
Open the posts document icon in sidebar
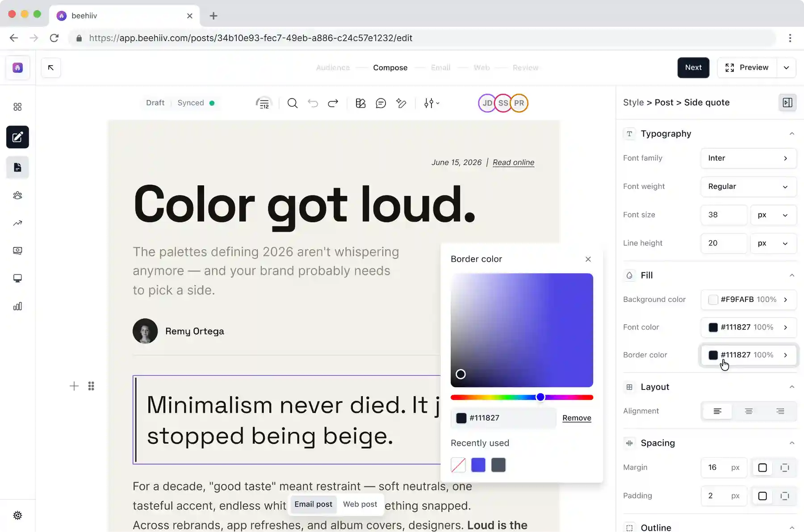click(17, 168)
